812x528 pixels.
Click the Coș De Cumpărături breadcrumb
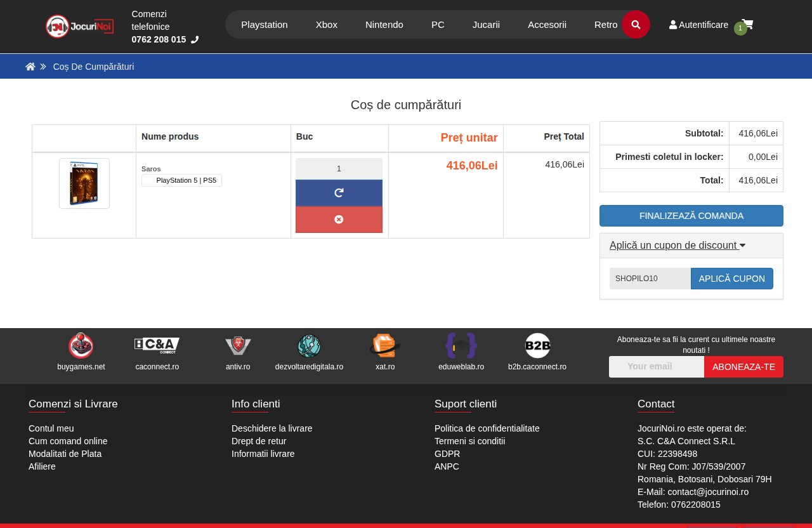click(93, 67)
